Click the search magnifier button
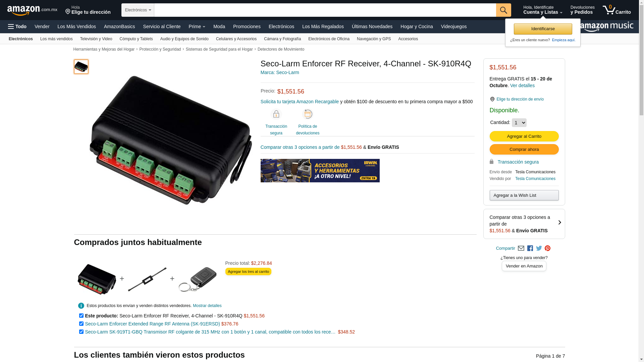 [x=503, y=10]
